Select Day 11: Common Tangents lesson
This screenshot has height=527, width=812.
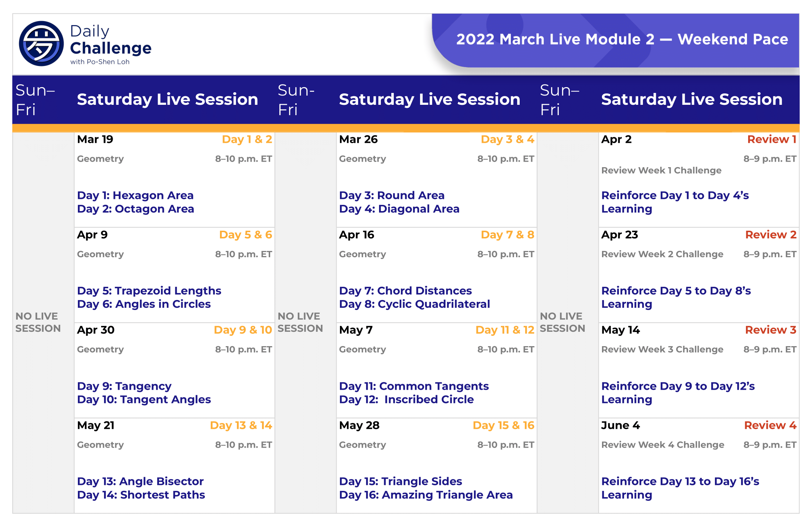[414, 386]
